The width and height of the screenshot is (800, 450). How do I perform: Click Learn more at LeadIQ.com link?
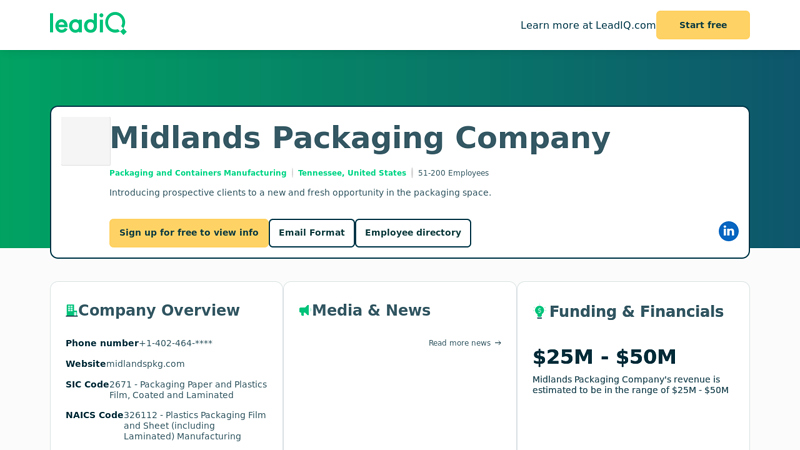[588, 25]
